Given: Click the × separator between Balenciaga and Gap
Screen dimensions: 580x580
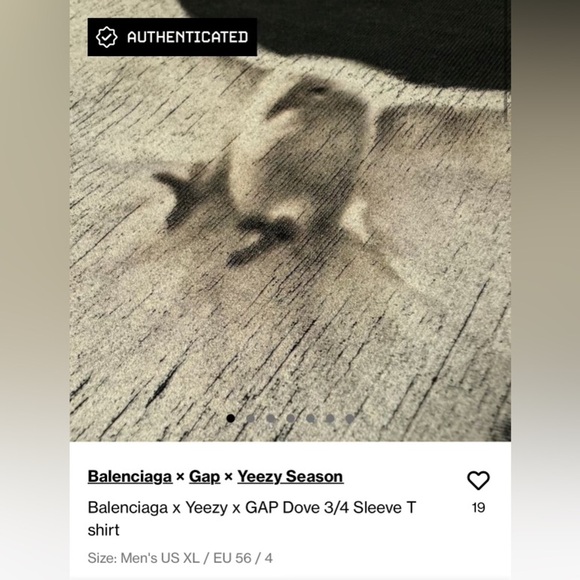Looking at the screenshot, I should coord(181,477).
